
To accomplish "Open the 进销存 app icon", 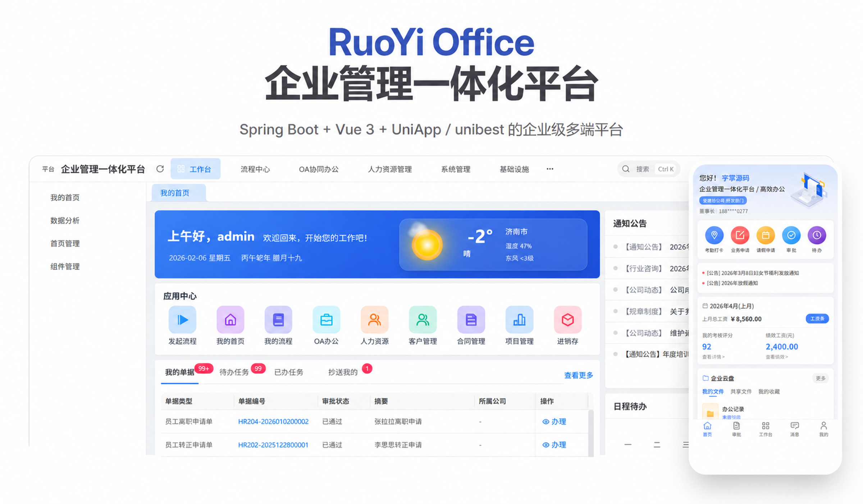I will [567, 320].
